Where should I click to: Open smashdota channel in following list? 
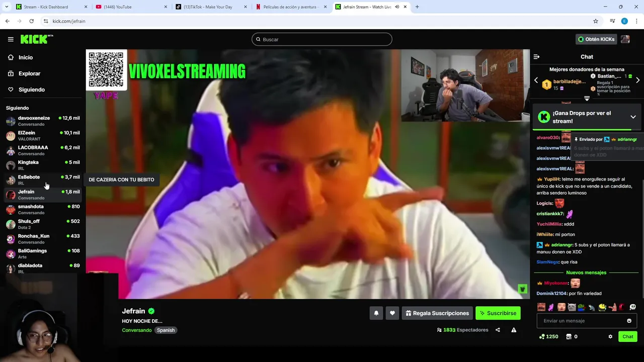tap(43, 209)
